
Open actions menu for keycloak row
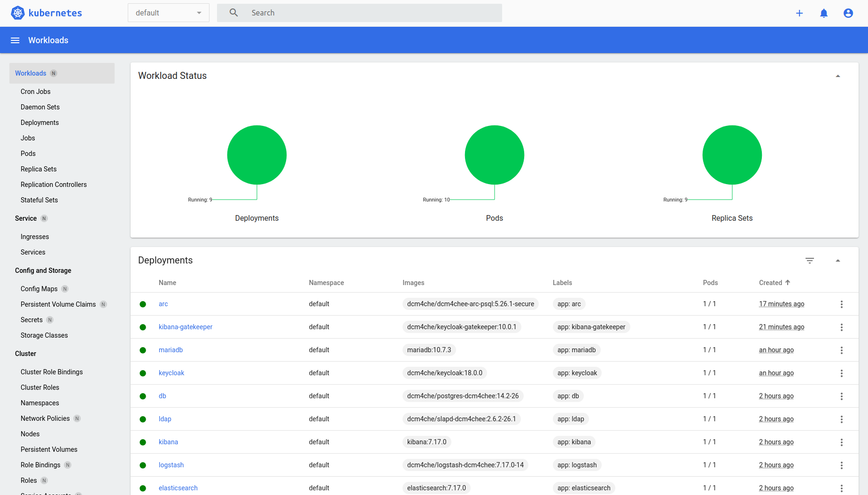pos(842,373)
